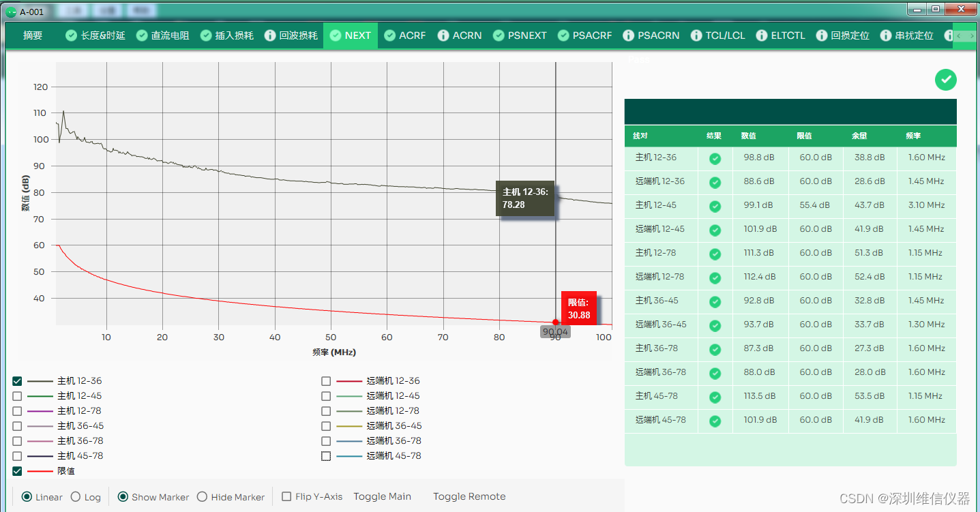
Task: Select the 插入损耗 tab
Action: tap(226, 35)
